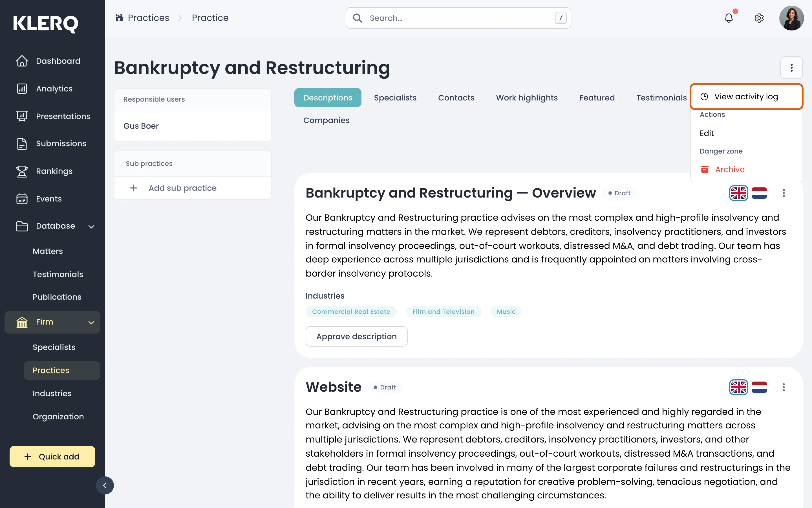Open the Work highlights tab
This screenshot has height=508, width=812.
pos(526,98)
